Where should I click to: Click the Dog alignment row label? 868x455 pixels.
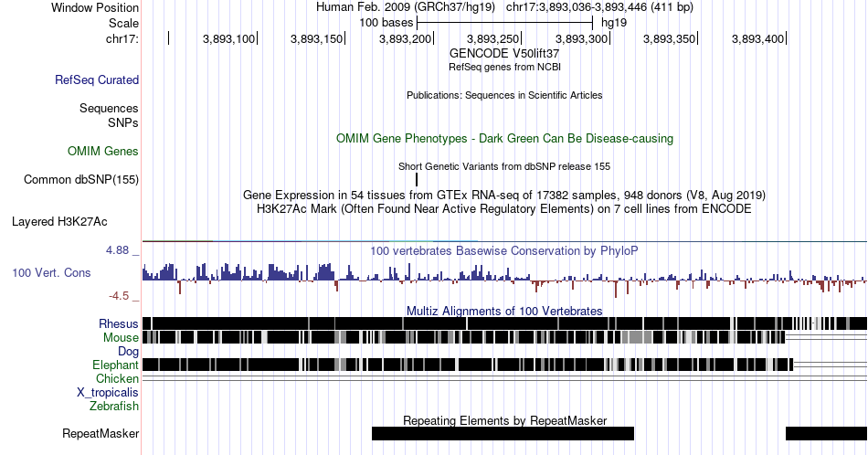tap(129, 352)
